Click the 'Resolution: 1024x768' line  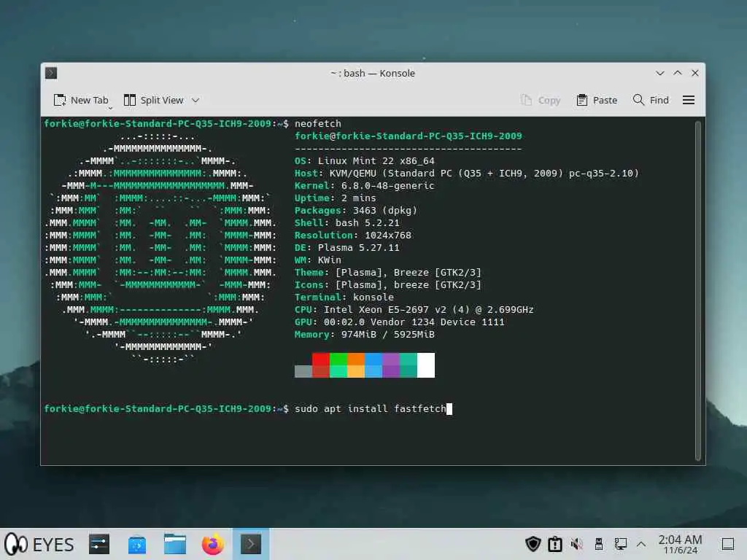click(352, 236)
